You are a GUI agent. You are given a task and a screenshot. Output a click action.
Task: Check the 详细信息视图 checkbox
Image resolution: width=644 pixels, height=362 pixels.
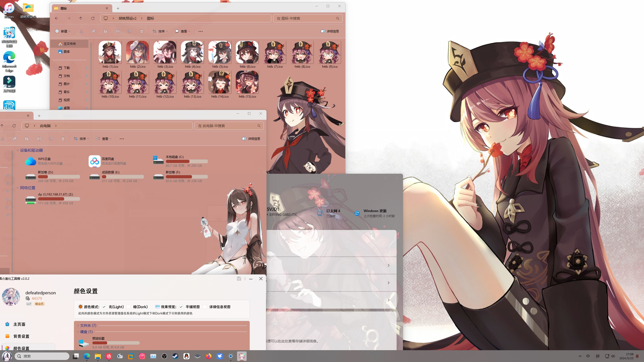point(205,307)
